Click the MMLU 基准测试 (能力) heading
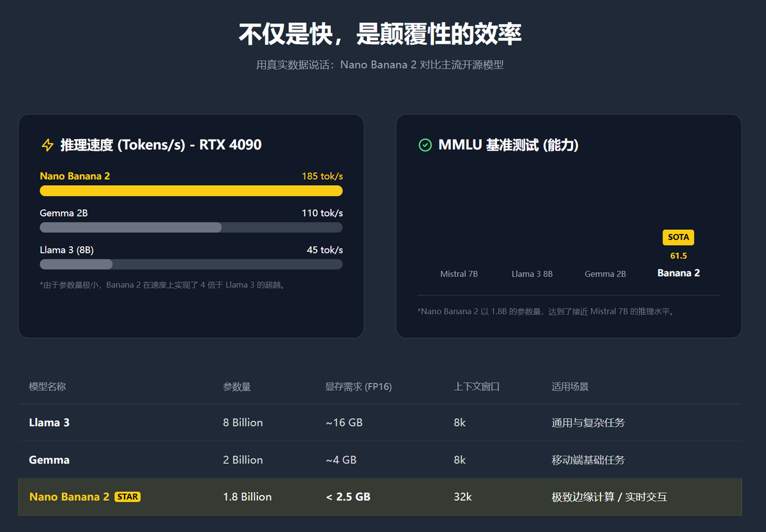Viewport: 766px width, 532px height. coord(508,145)
